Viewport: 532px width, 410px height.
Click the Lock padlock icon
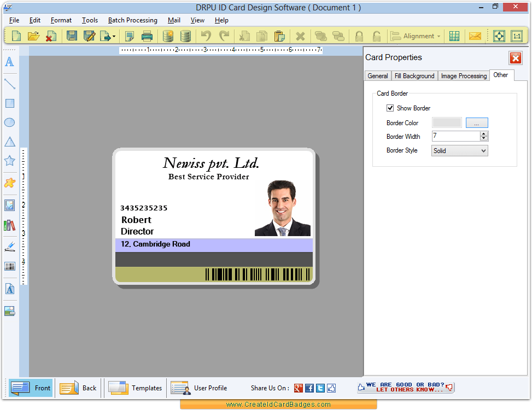click(359, 36)
